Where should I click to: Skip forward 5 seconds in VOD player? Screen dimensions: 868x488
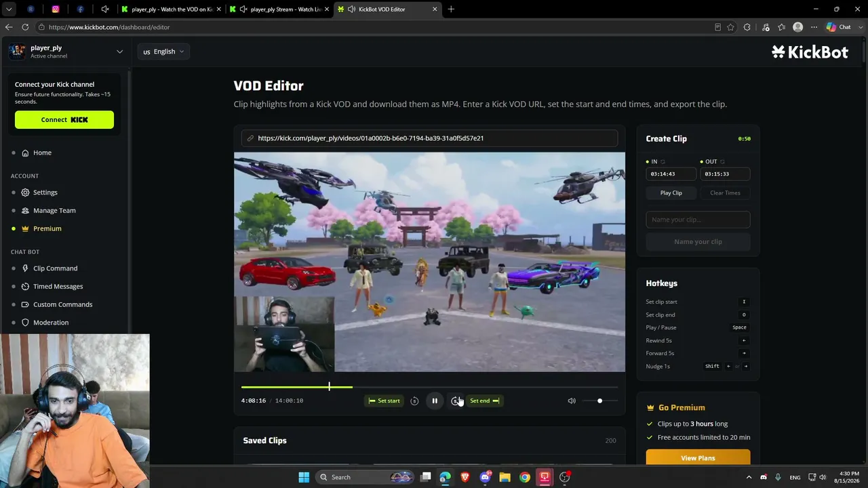455,401
